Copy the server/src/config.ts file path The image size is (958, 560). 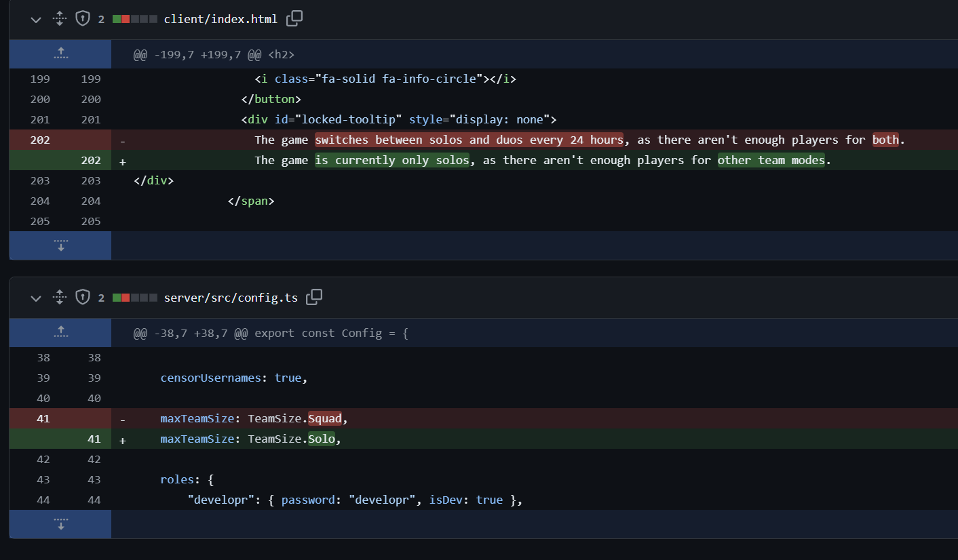(x=314, y=298)
